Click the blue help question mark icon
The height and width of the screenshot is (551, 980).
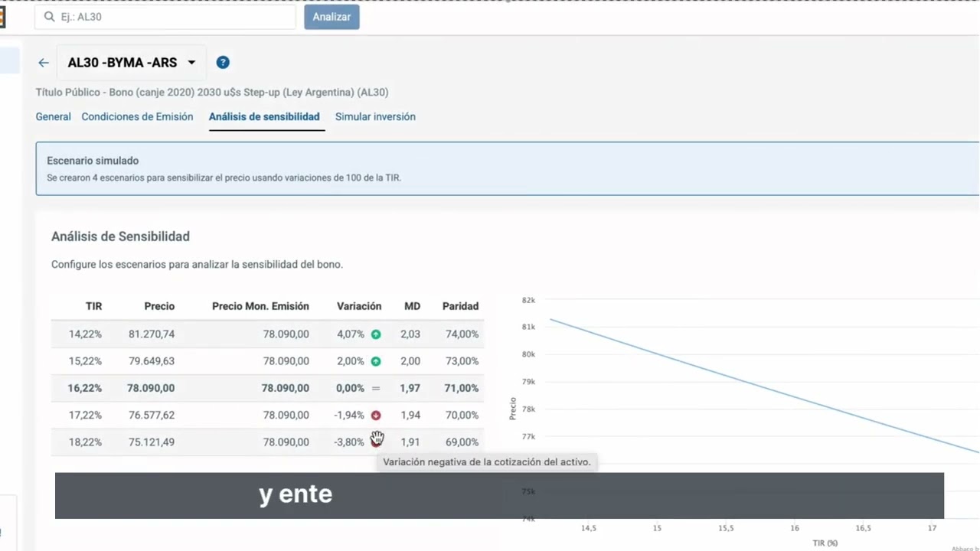[223, 63]
